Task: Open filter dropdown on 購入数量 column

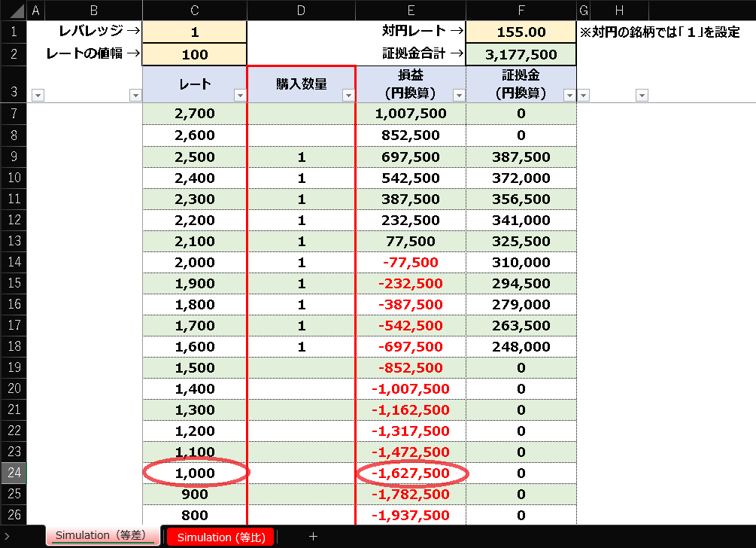Action: [x=348, y=95]
